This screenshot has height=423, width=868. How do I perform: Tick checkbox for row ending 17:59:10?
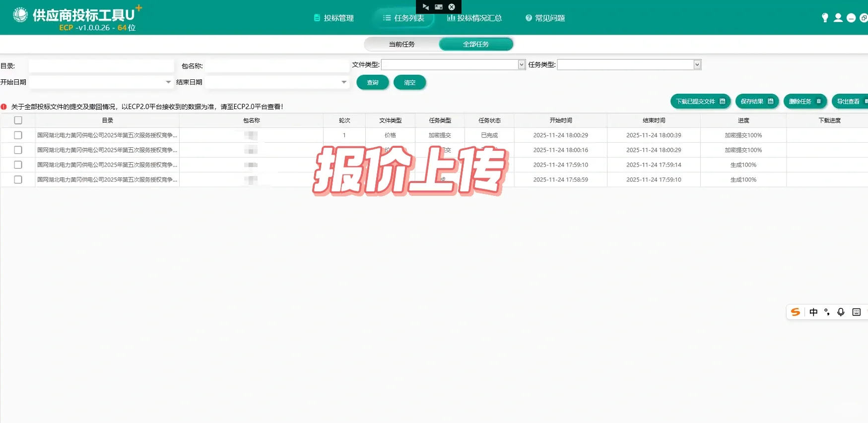click(x=18, y=180)
